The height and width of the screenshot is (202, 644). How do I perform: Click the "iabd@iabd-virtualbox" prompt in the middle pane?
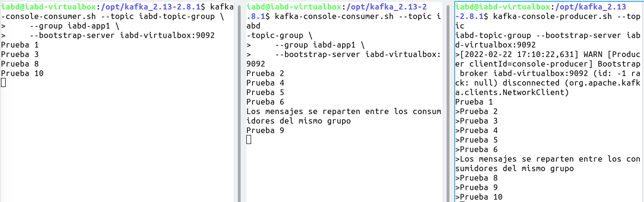pyautogui.click(x=293, y=7)
